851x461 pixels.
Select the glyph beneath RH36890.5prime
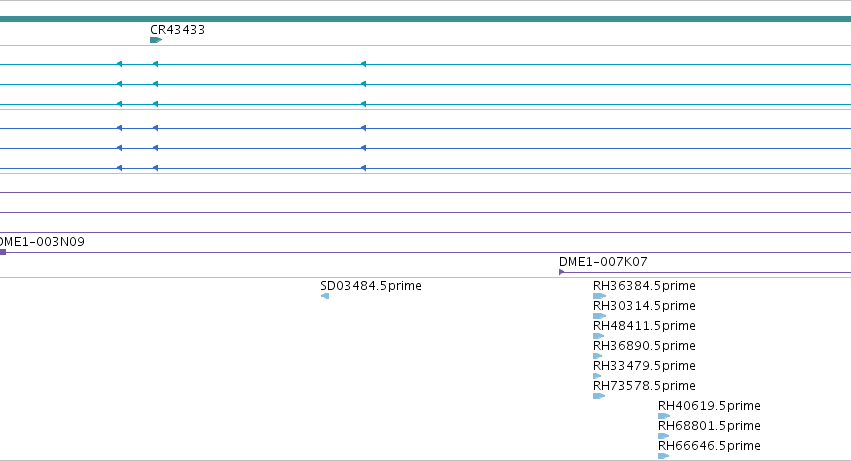(598, 356)
